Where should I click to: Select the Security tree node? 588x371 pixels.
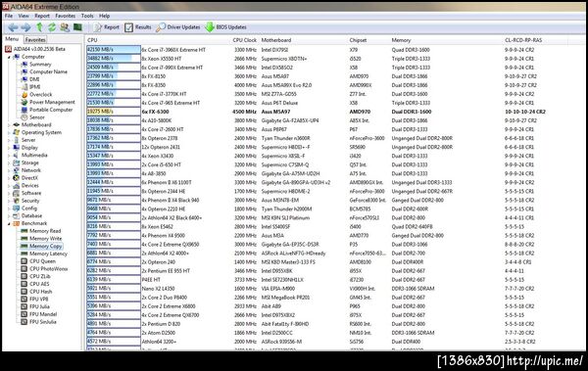[x=25, y=201]
